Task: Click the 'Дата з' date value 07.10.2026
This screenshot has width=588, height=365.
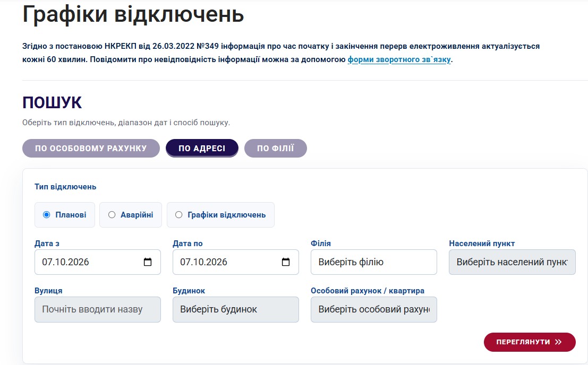Action: coord(66,262)
